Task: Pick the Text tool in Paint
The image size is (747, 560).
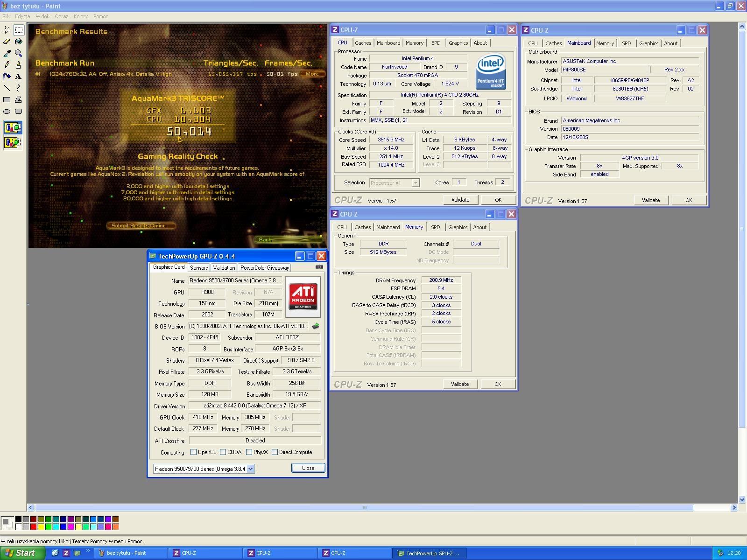Action: coord(19,76)
